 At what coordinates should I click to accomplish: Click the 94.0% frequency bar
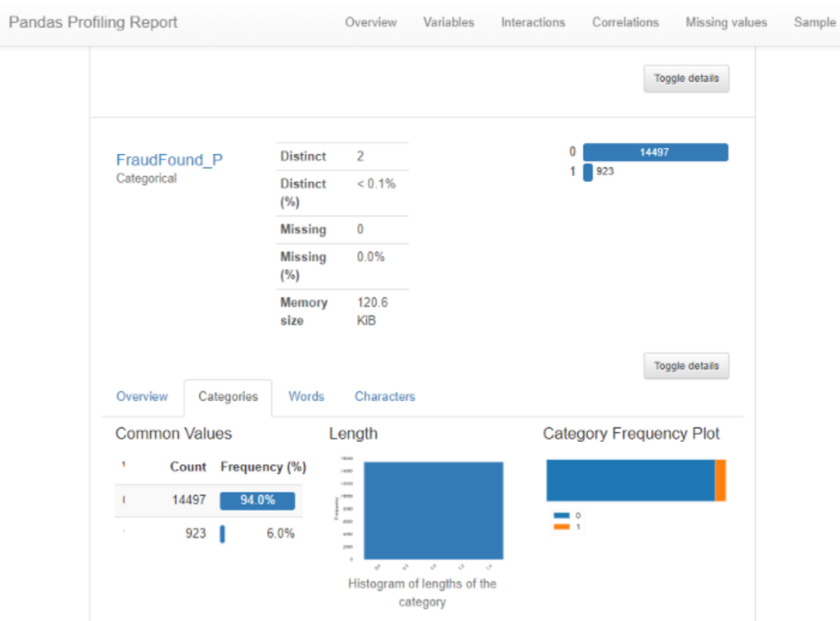click(x=257, y=500)
